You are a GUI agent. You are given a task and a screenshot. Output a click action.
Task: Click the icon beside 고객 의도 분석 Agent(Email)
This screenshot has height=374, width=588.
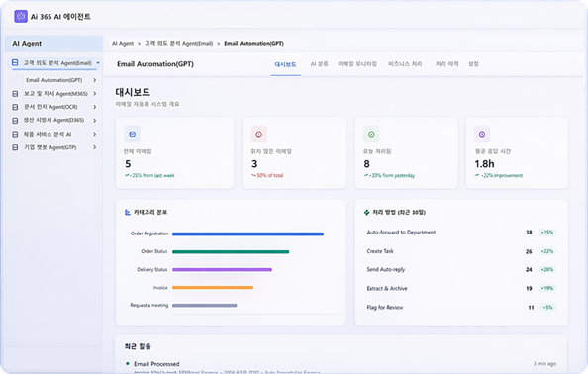point(15,63)
